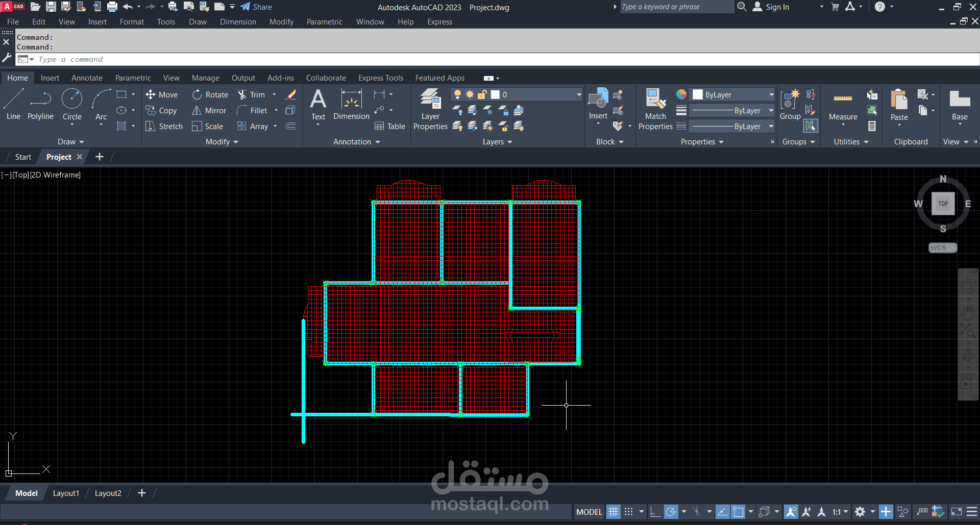
Task: Activate the Mirror tool
Action: (209, 110)
